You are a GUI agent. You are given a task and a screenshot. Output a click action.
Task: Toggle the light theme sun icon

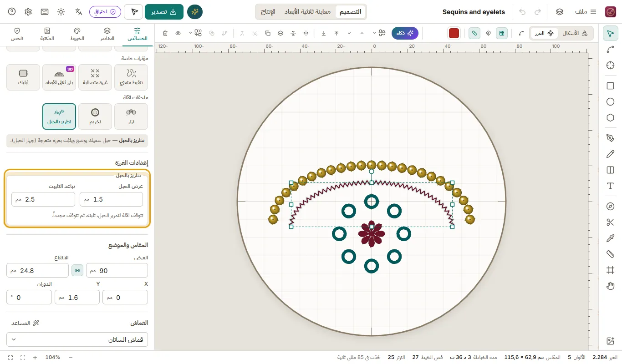coord(61,11)
